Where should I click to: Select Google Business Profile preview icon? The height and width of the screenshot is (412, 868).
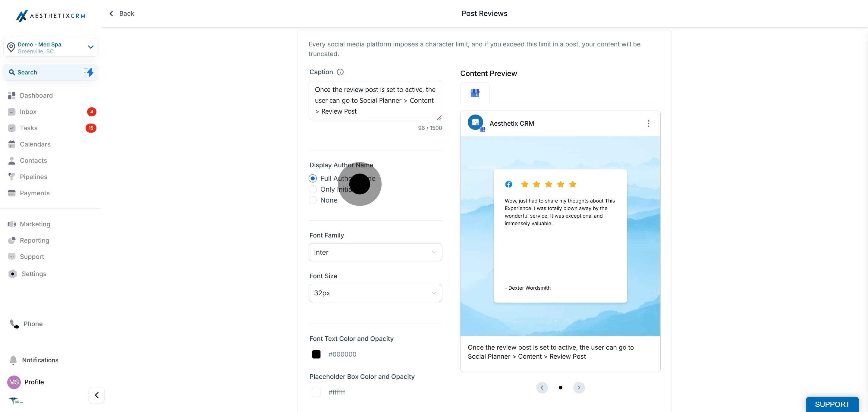coord(475,93)
